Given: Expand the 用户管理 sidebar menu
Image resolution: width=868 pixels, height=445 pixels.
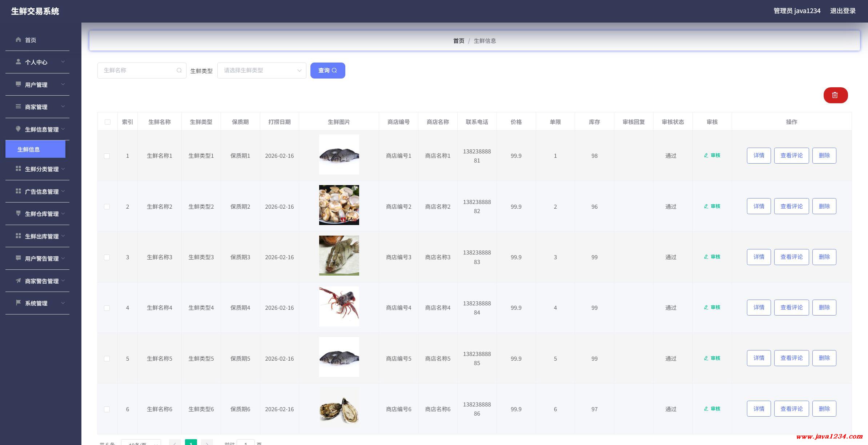Looking at the screenshot, I should coord(37,85).
